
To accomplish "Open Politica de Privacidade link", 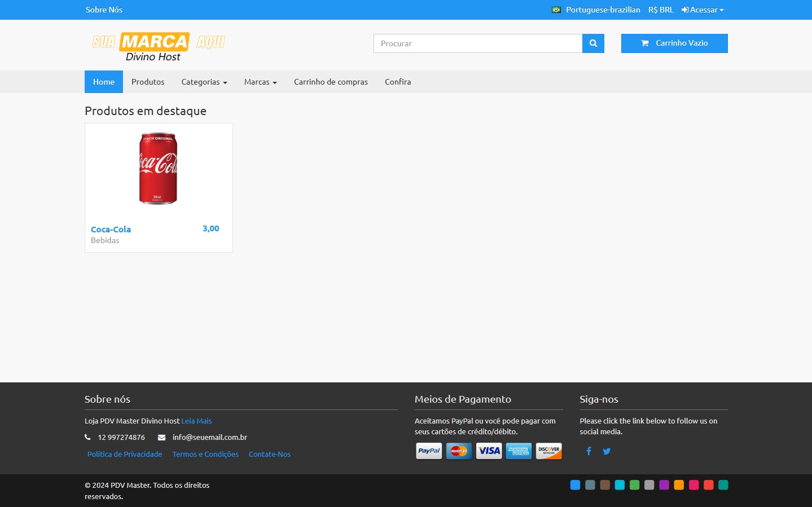I will (x=125, y=454).
